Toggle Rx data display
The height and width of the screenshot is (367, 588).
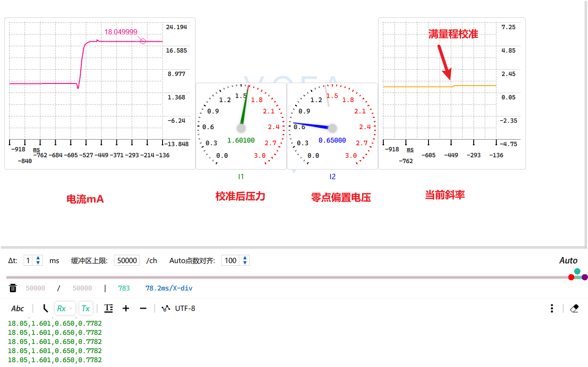pyautogui.click(x=61, y=308)
